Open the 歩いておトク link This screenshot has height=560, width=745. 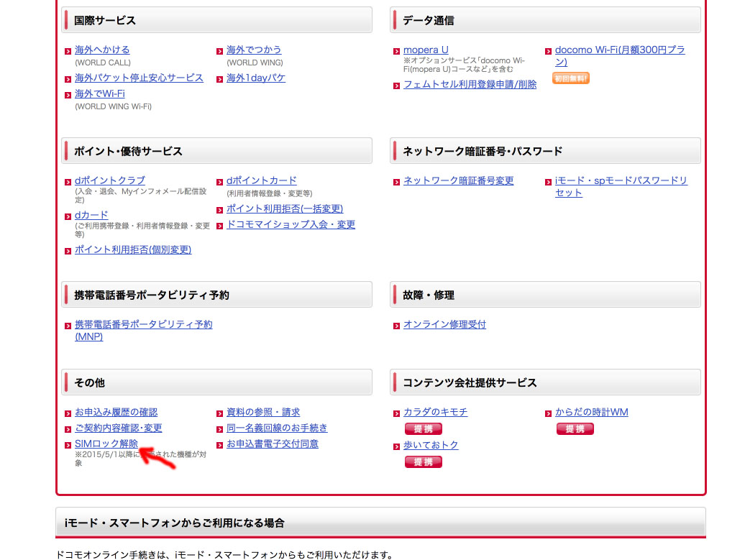coord(431,446)
